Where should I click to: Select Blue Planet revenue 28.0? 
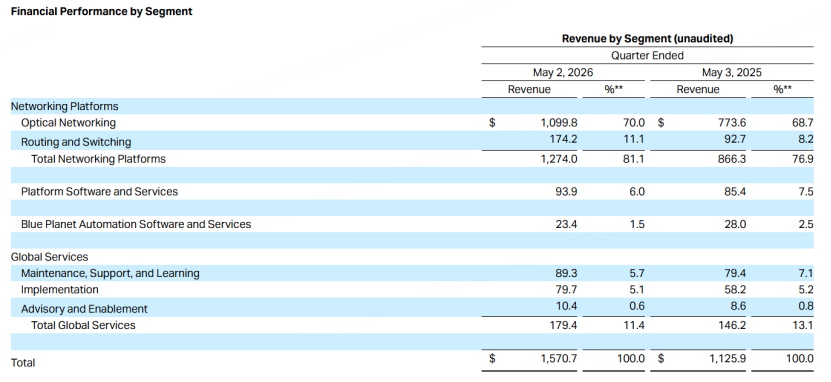[735, 224]
